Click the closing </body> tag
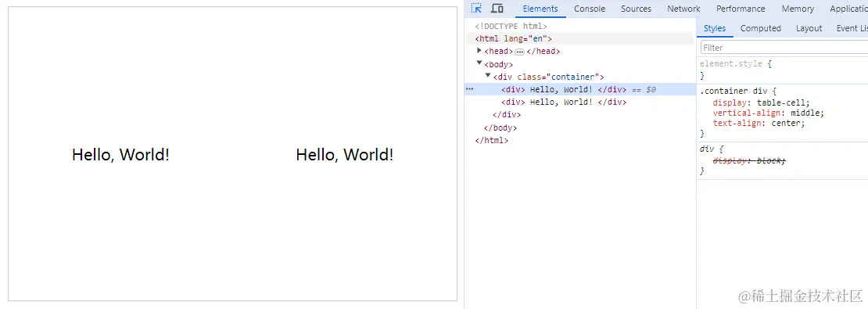The image size is (868, 309). 500,128
